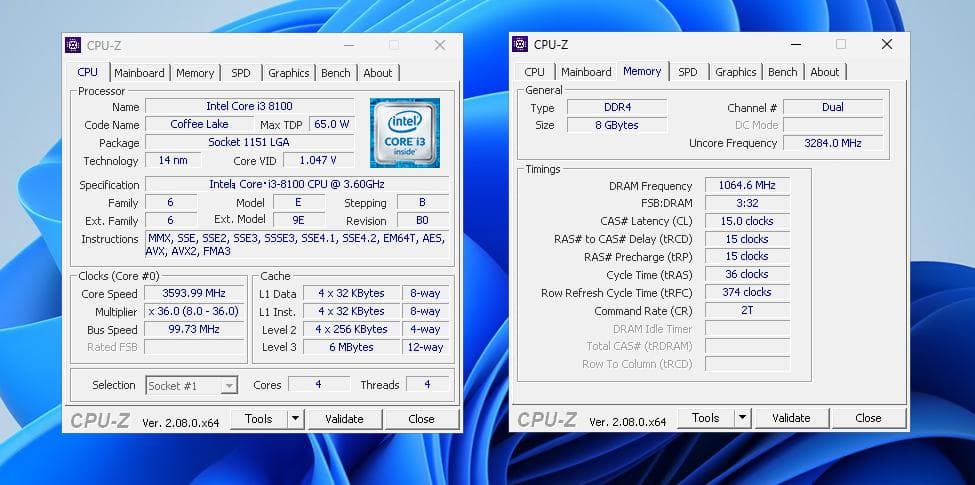Click the memory Type value DDR4
The image size is (975, 485).
click(x=617, y=107)
